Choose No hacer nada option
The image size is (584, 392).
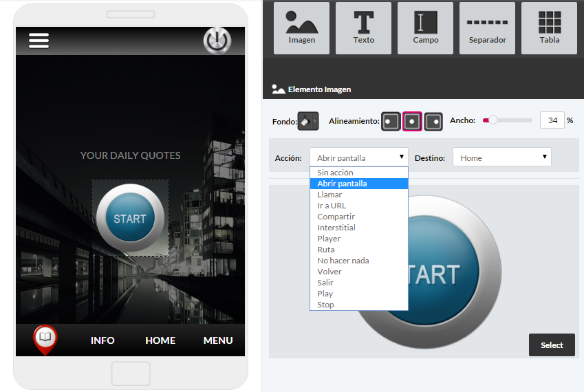click(359, 261)
